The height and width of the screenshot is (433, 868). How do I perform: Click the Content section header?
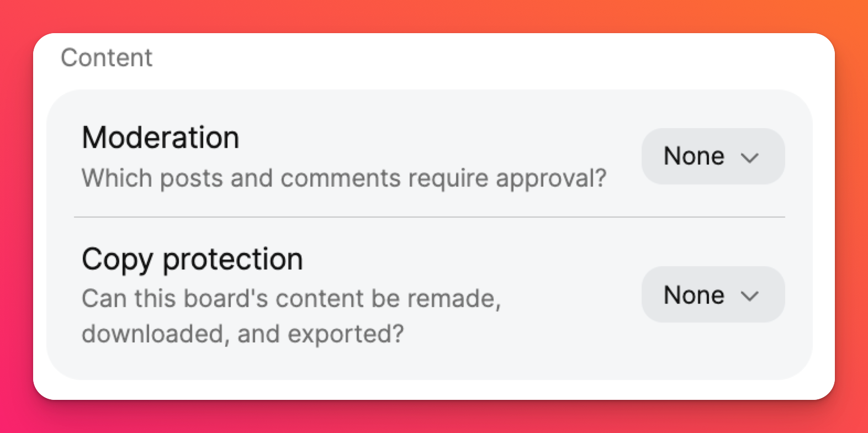tap(107, 57)
